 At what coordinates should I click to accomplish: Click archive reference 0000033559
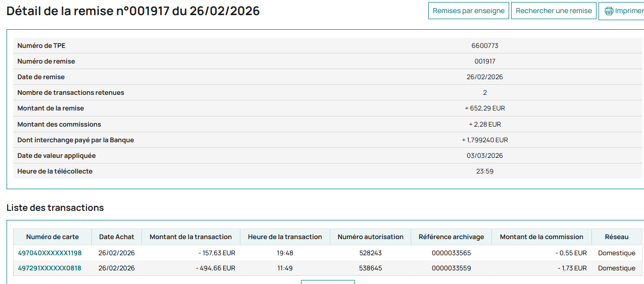tap(452, 268)
